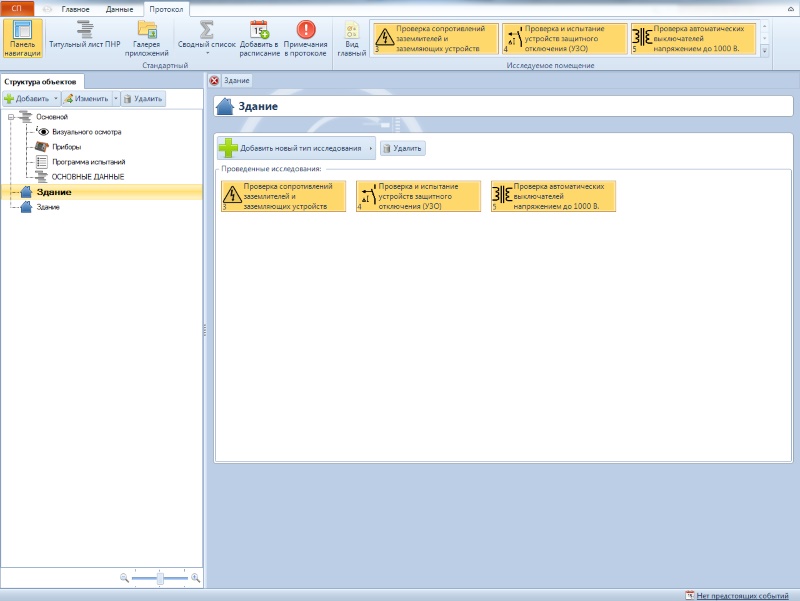Screen dimensions: 800x601
Task: Open arrow beside Добавить новый тип исследования
Action: (371, 148)
